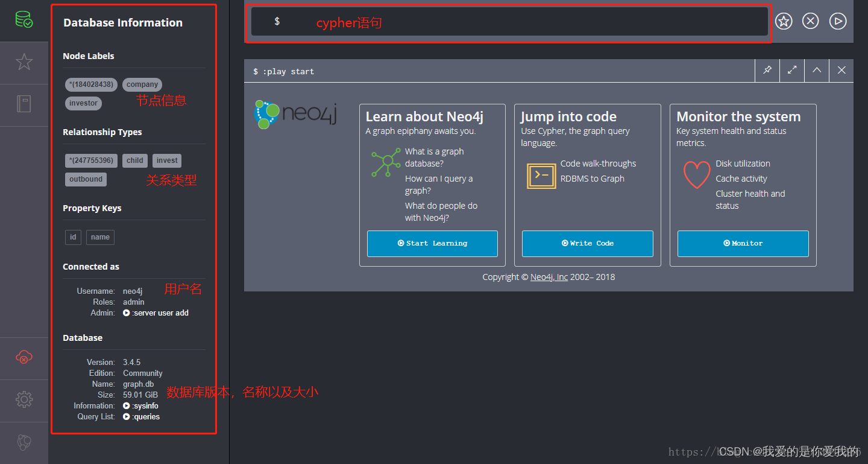Image resolution: width=868 pixels, height=464 pixels.
Task: Click the Start Learning button
Action: tap(432, 244)
